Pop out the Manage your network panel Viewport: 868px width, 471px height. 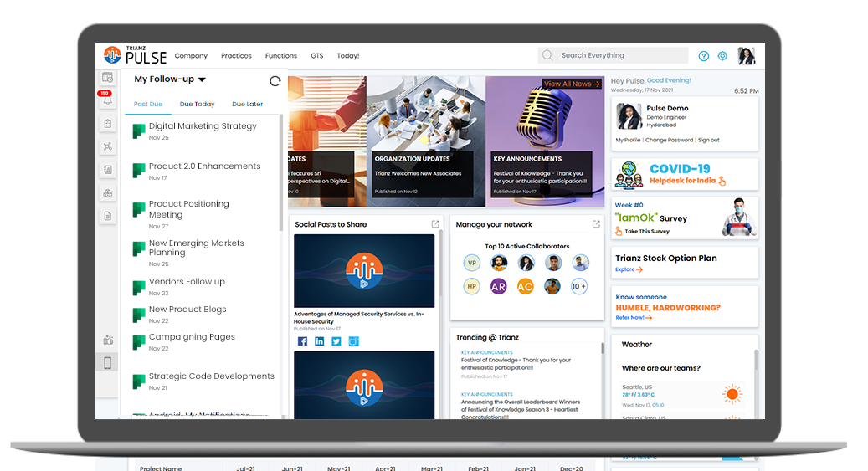tap(596, 224)
